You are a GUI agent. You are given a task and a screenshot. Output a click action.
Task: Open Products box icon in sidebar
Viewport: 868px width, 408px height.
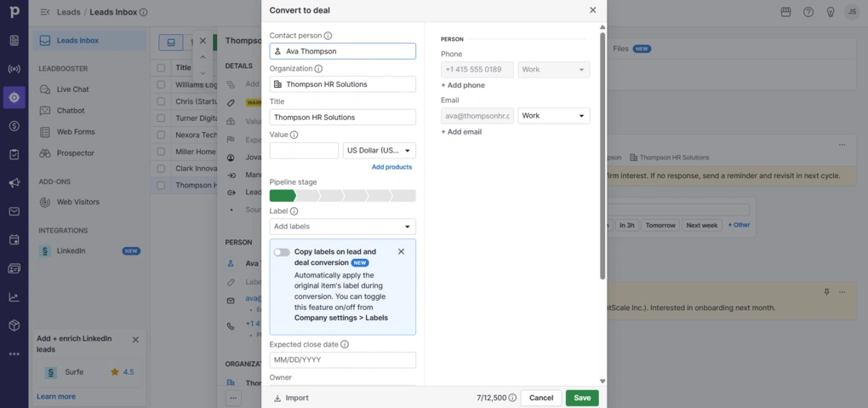point(14,325)
